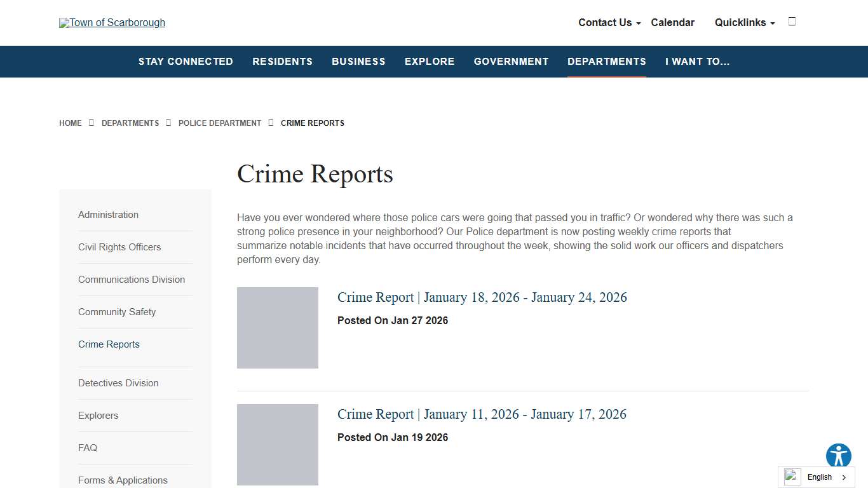The width and height of the screenshot is (868, 488).
Task: Click the January 18-24 report thumbnail
Action: [278, 327]
